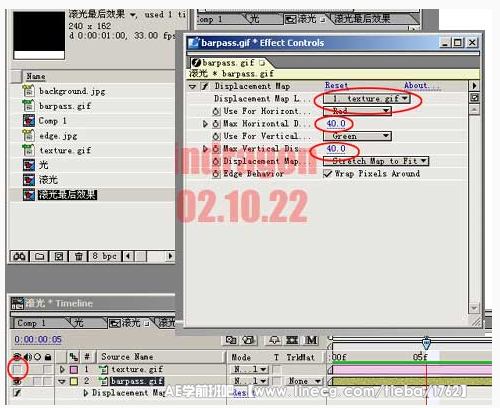Open the Use For Vertical Green dropdown

tap(357, 136)
